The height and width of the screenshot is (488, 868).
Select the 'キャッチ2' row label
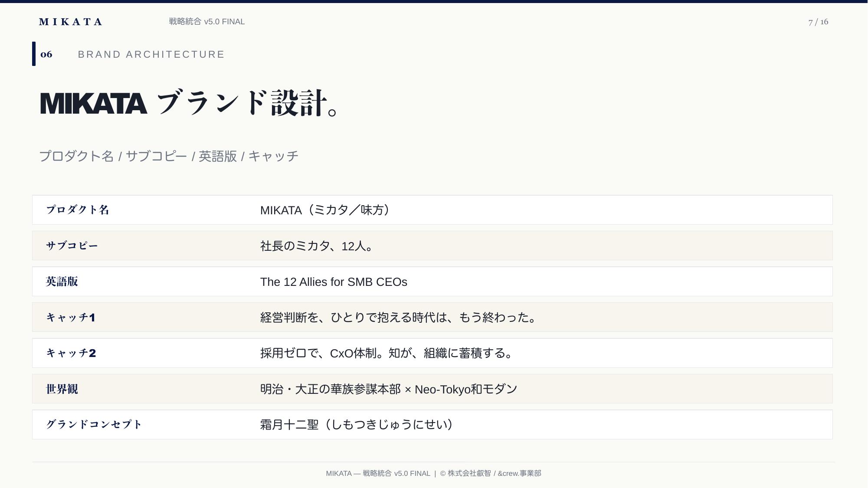click(x=71, y=353)
